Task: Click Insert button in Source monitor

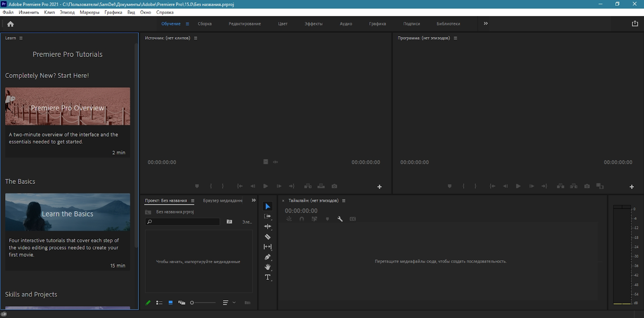Action: (x=308, y=186)
